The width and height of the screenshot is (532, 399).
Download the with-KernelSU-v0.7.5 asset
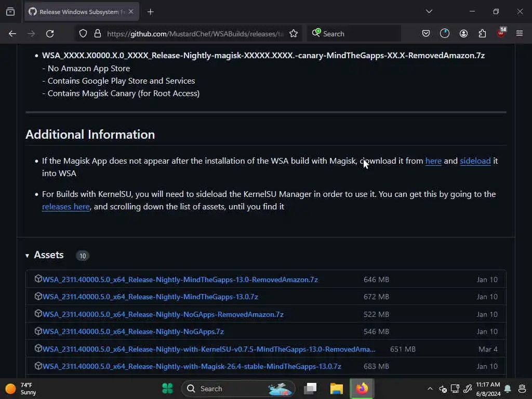pos(209,349)
